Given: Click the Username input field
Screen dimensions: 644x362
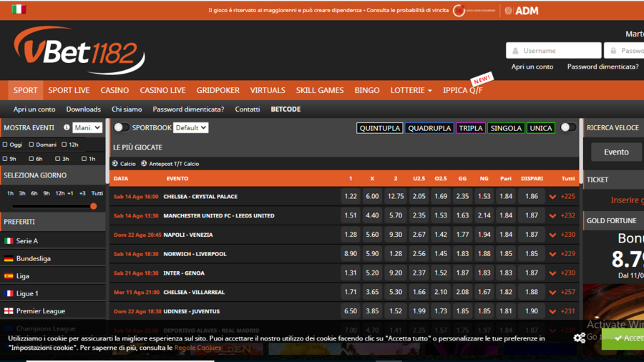Looking at the screenshot, I should tap(553, 51).
